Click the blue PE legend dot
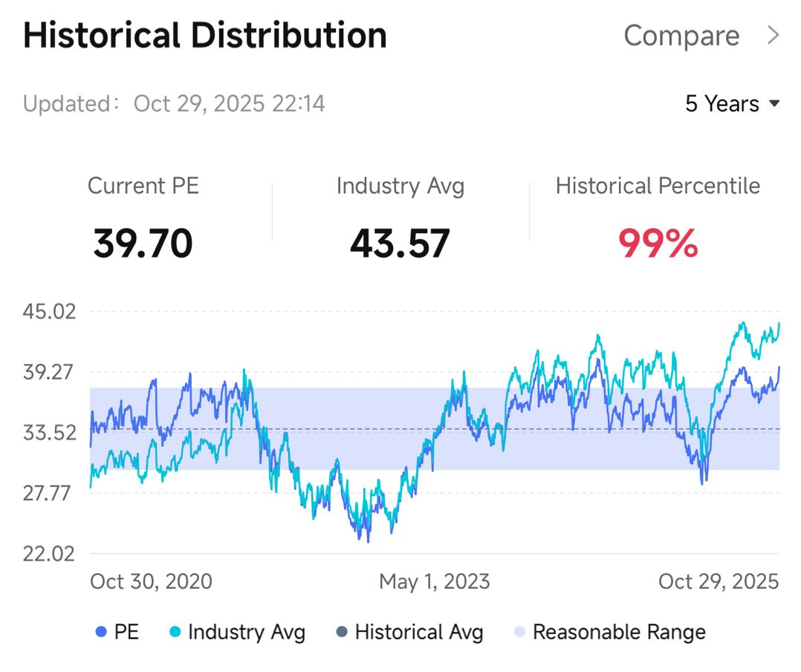 [101, 632]
